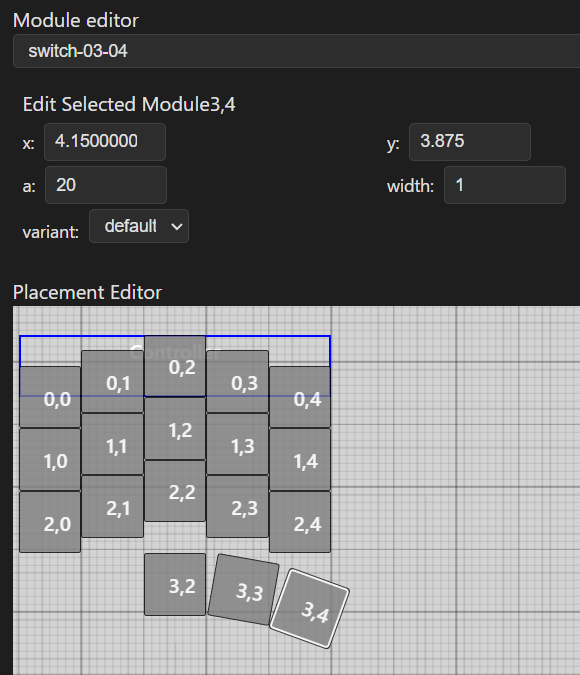Select key module 0,0 in placement editor
Viewport: 580px width, 675px height.
(50, 397)
